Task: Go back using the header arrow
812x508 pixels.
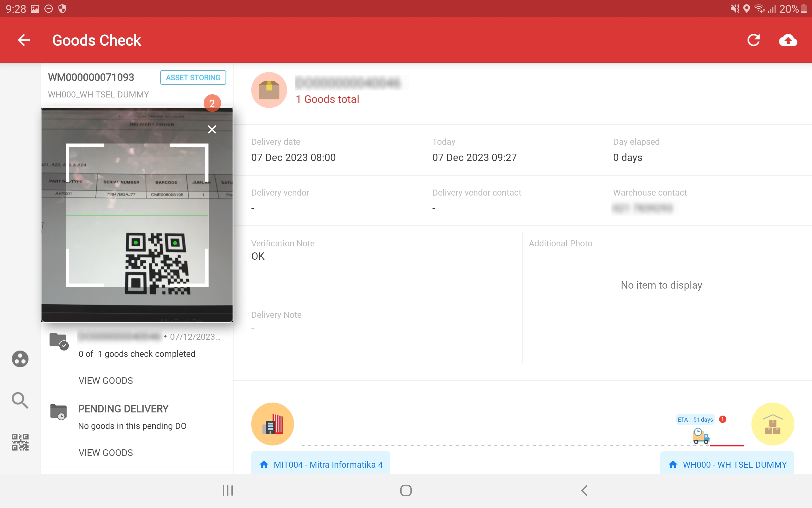Action: (24, 40)
